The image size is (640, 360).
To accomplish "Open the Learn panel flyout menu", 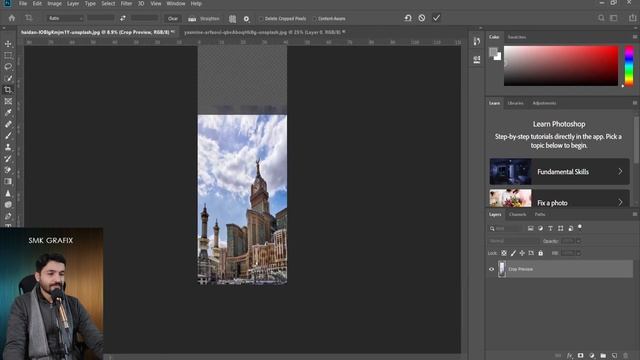I will pyautogui.click(x=635, y=103).
